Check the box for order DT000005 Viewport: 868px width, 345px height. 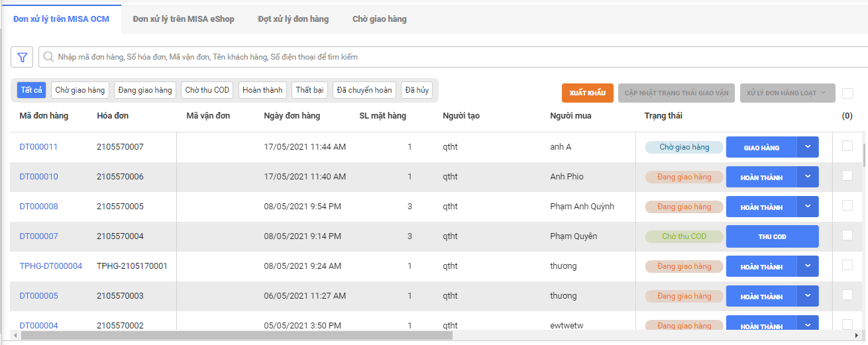coord(847,295)
